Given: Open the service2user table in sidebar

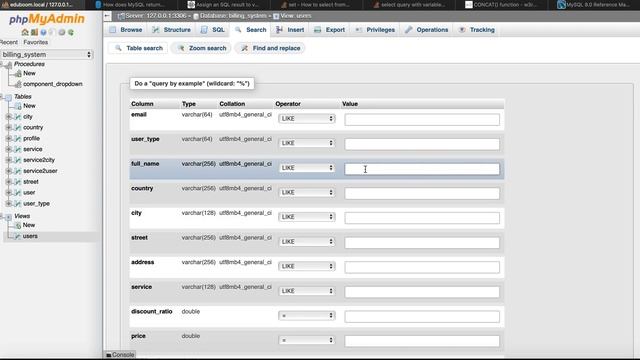Looking at the screenshot, I should (40, 171).
